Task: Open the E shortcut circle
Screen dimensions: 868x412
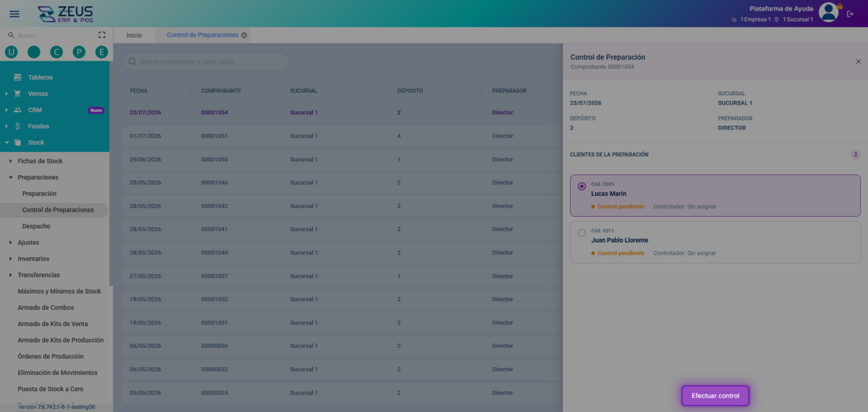Action: point(102,52)
